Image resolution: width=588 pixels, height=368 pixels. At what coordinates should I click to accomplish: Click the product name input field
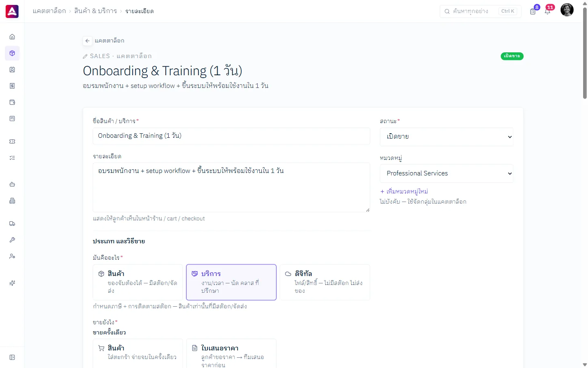point(231,136)
